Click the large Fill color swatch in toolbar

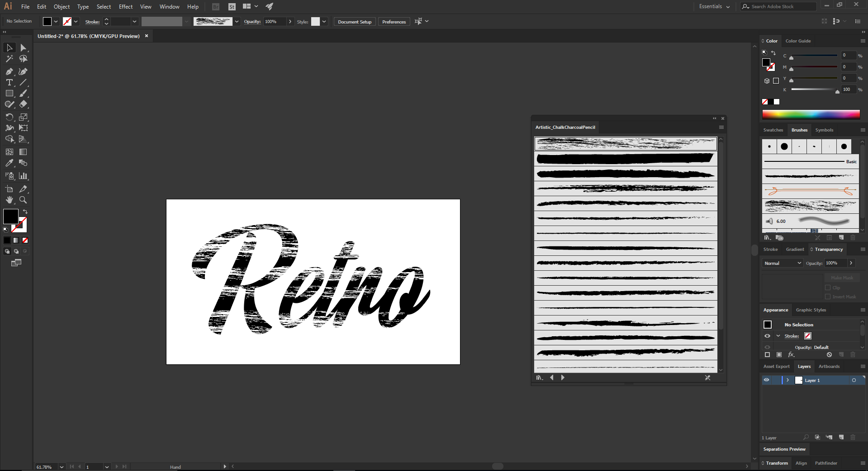[11, 217]
